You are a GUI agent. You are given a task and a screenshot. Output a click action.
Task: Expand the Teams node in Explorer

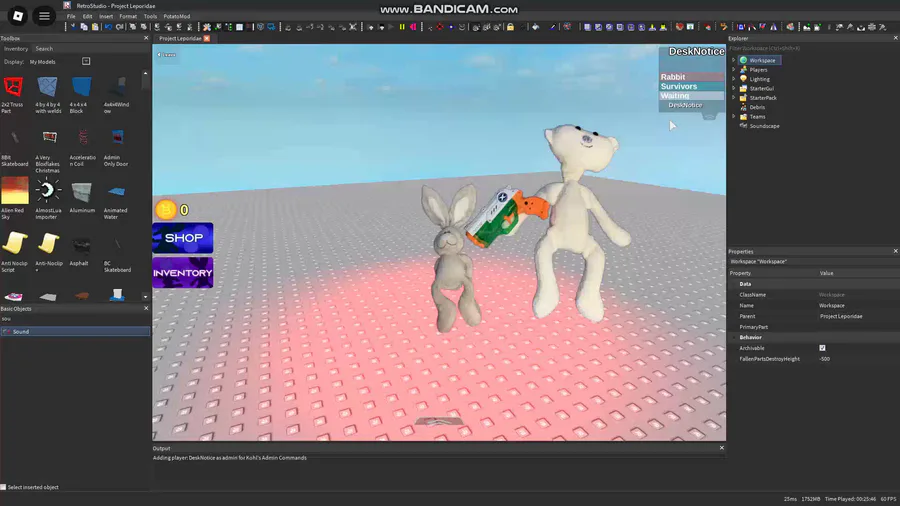(x=734, y=116)
